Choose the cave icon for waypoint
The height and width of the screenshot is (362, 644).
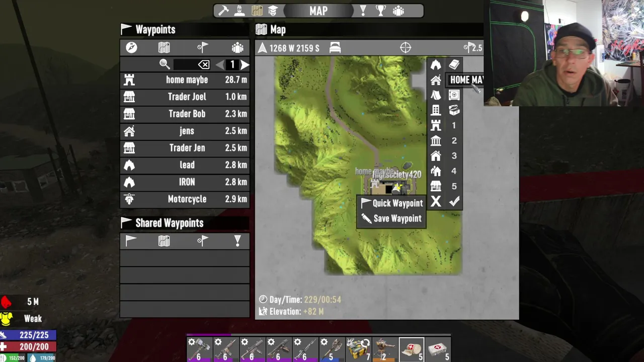[436, 64]
